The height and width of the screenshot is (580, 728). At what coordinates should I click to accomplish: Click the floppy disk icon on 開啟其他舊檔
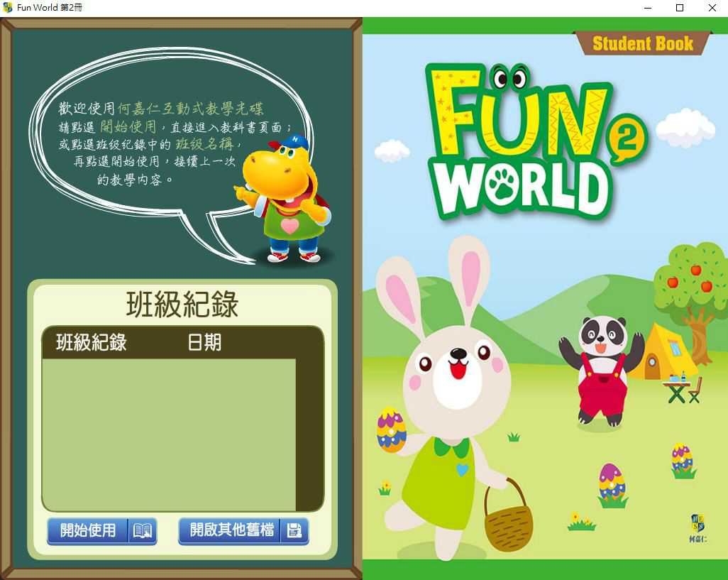tap(294, 531)
